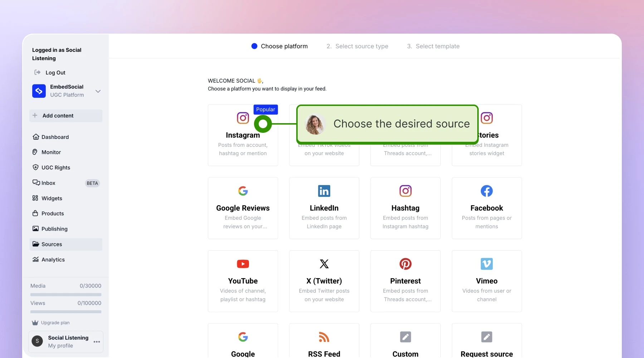Click the Widgets grid icon

[x=35, y=198]
